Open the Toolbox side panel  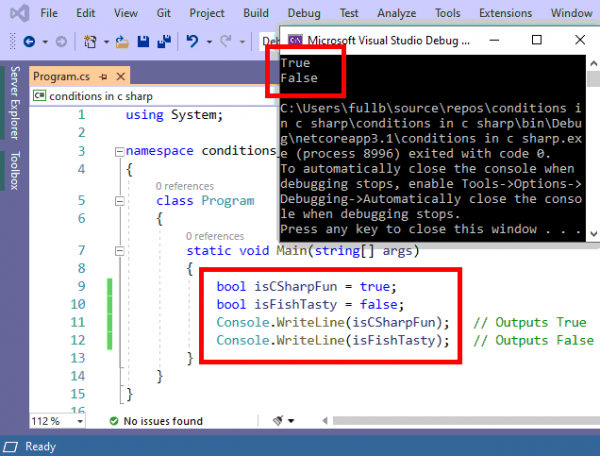pyautogui.click(x=14, y=171)
